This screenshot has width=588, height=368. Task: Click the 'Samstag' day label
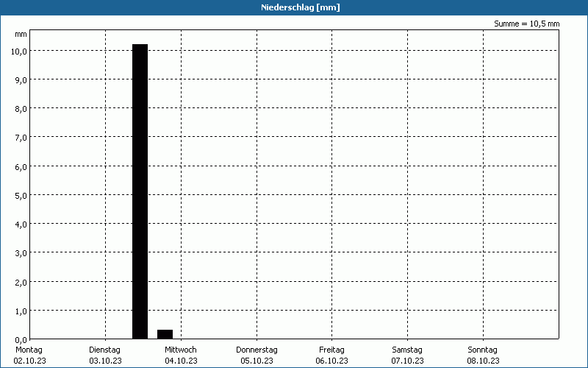(x=407, y=350)
